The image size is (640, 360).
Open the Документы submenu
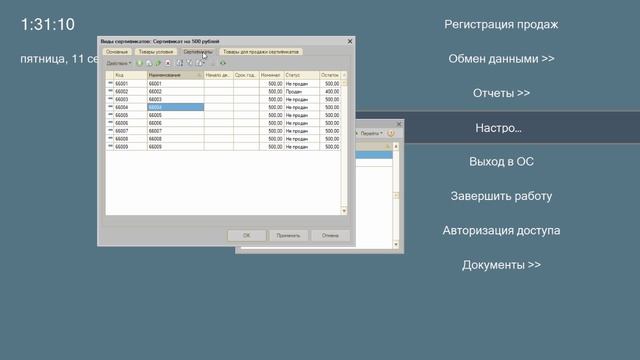tap(501, 265)
